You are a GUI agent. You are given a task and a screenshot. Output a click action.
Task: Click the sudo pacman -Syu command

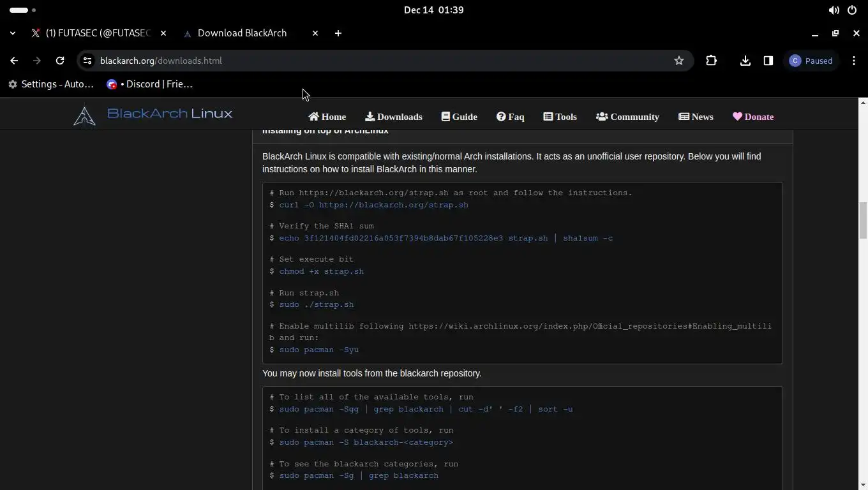[318, 350]
